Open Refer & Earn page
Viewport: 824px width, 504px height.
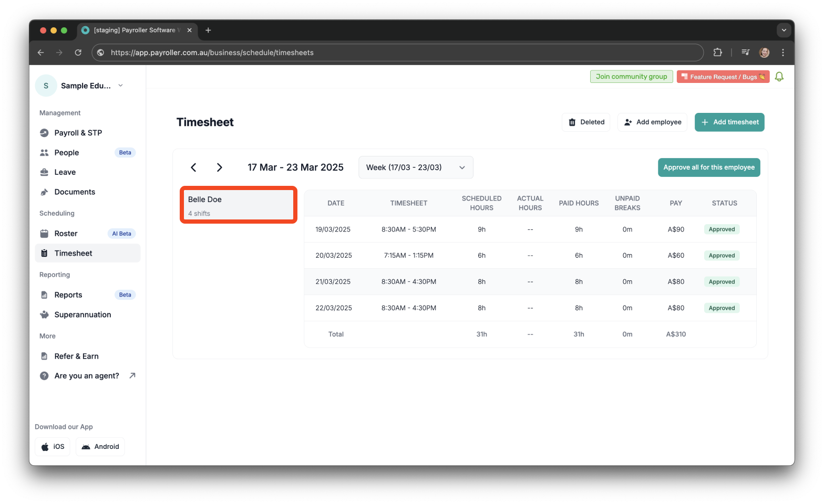pos(88,356)
